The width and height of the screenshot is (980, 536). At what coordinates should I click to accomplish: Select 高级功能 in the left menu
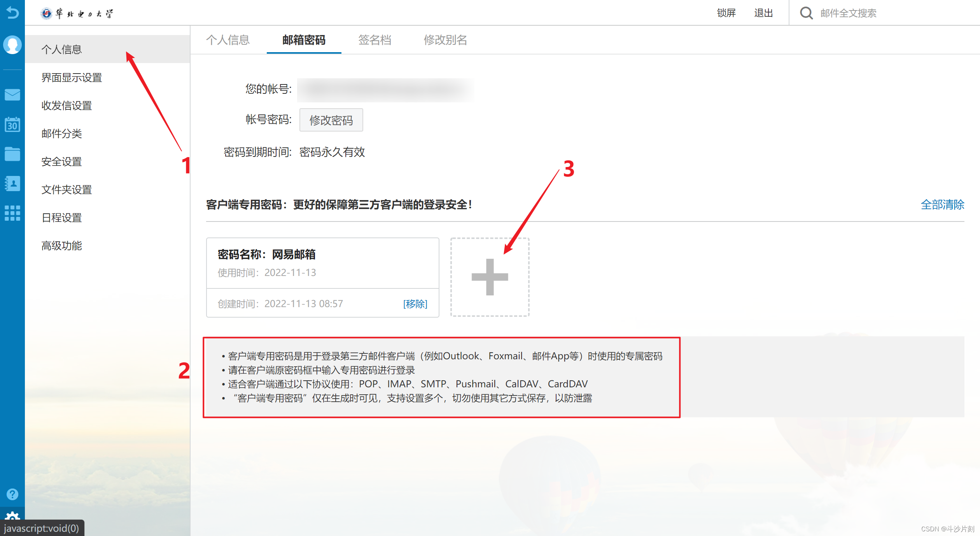[61, 245]
